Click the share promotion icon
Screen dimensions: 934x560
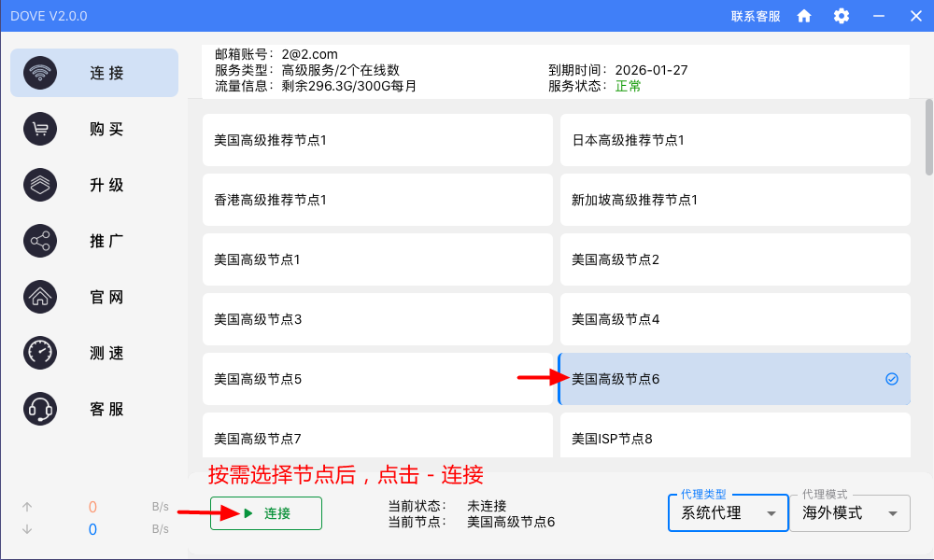pos(40,241)
